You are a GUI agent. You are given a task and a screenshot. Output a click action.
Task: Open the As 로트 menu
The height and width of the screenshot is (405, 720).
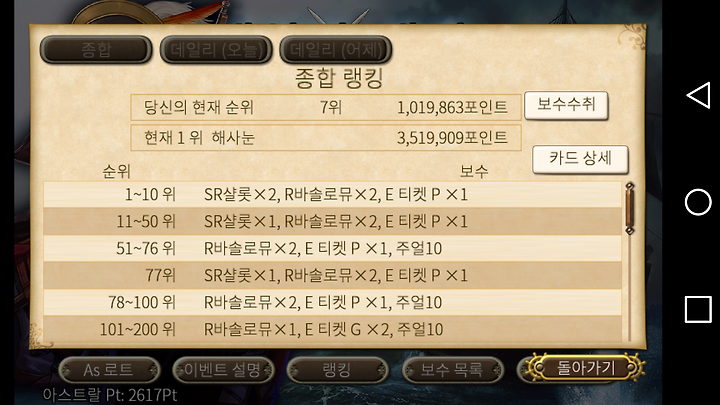(x=109, y=370)
